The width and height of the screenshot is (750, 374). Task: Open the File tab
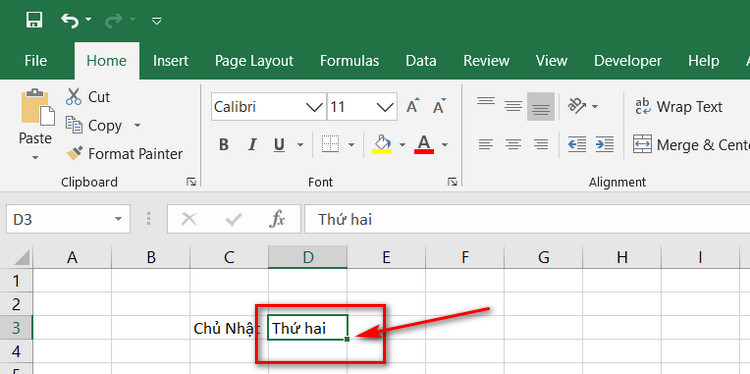point(35,61)
